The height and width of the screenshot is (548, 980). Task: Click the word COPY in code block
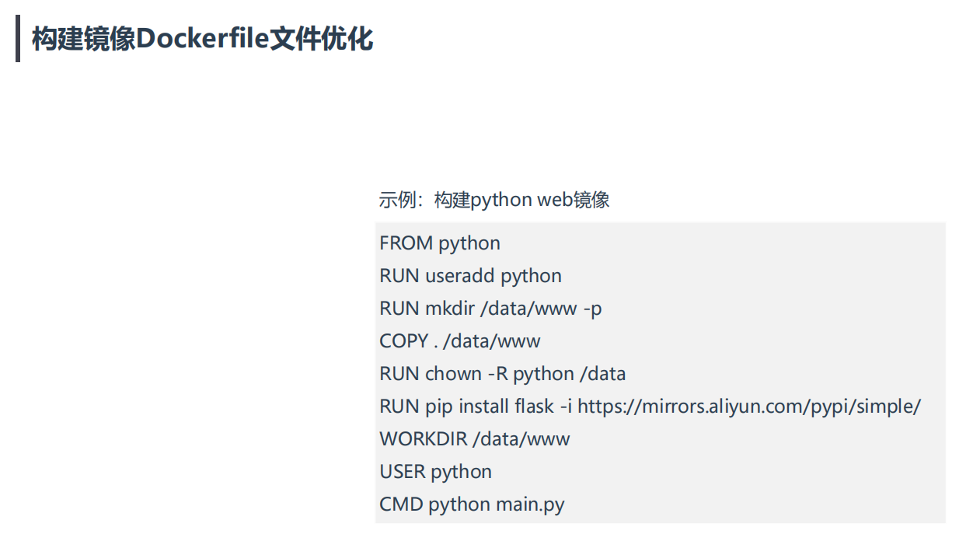(404, 341)
